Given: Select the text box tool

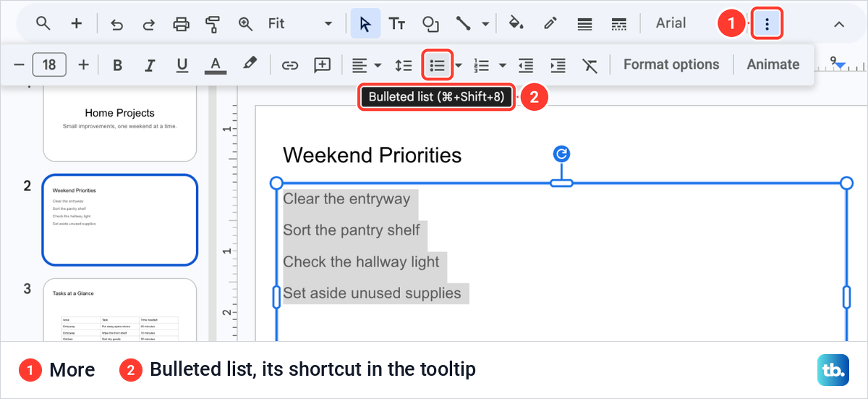Looking at the screenshot, I should 397,24.
